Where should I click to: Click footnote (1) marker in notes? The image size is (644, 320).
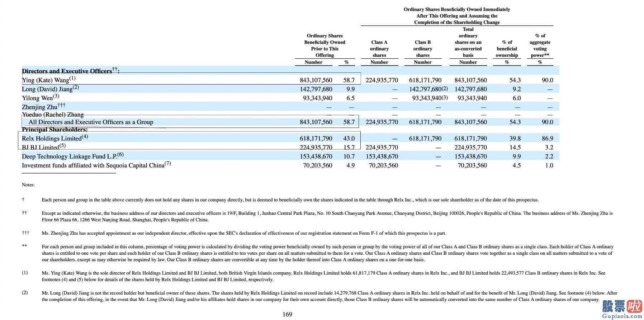25,273
